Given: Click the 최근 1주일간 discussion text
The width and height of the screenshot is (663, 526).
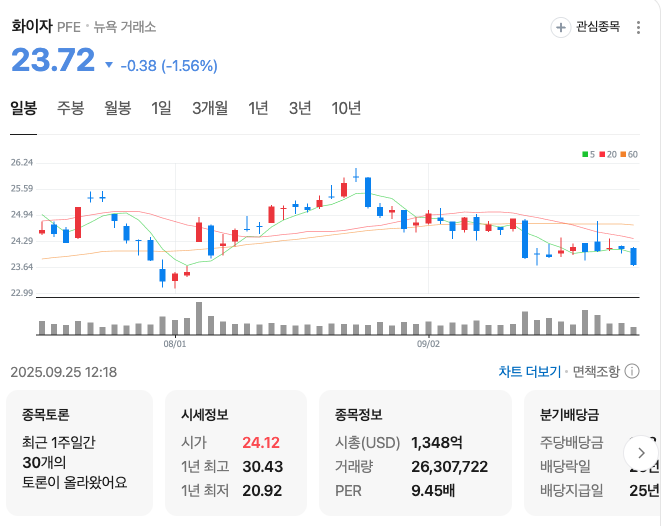Looking at the screenshot, I should (59, 443).
